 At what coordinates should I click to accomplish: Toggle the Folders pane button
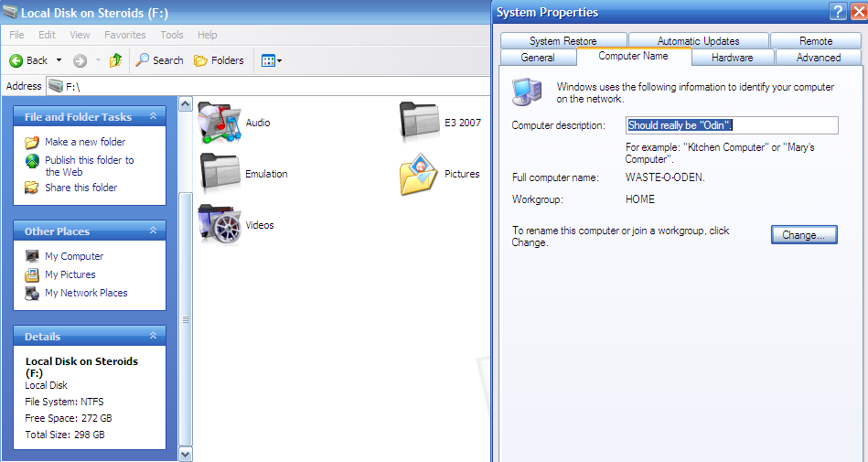(x=219, y=60)
